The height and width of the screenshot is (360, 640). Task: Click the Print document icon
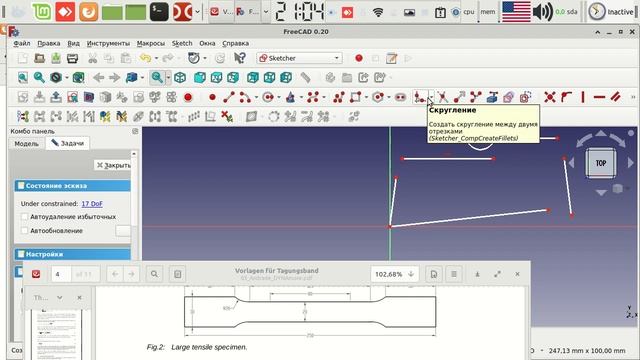click(73, 58)
